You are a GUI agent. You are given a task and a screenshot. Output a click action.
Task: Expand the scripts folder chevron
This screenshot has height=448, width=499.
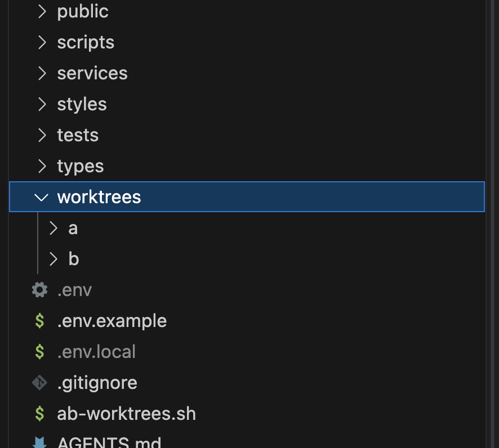click(x=42, y=42)
